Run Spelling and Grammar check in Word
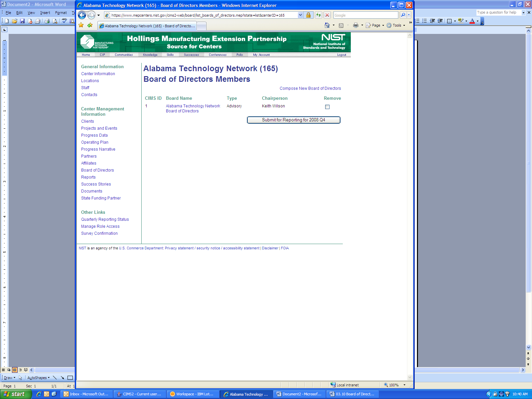This screenshot has height=399, width=532. click(64, 21)
